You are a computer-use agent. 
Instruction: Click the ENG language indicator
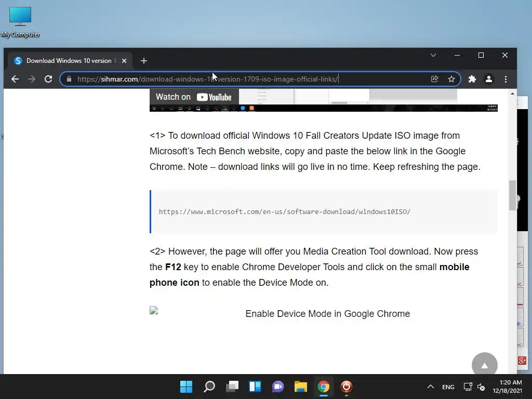[448, 387]
